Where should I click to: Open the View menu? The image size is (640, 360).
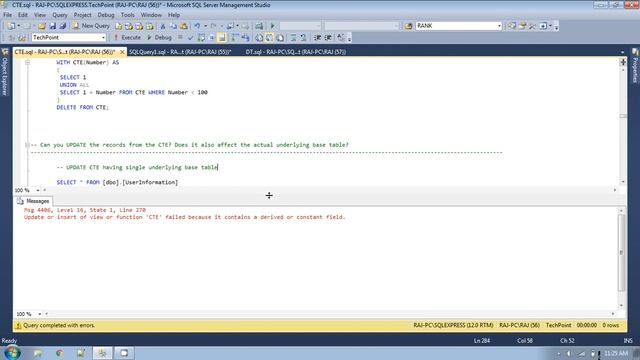click(x=40, y=15)
